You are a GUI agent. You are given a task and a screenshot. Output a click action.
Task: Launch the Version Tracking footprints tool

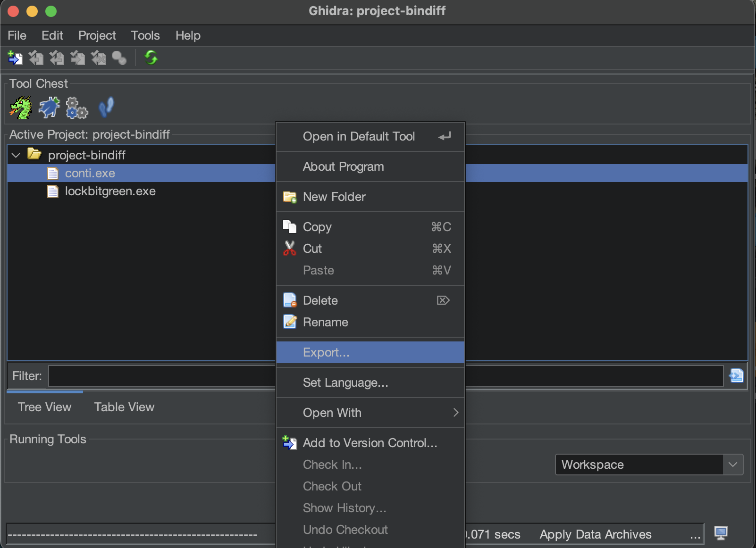tap(106, 107)
